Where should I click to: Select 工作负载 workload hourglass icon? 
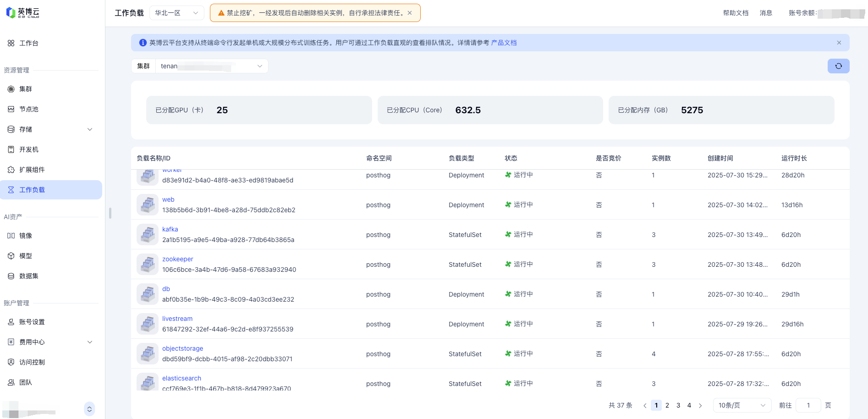(x=11, y=190)
